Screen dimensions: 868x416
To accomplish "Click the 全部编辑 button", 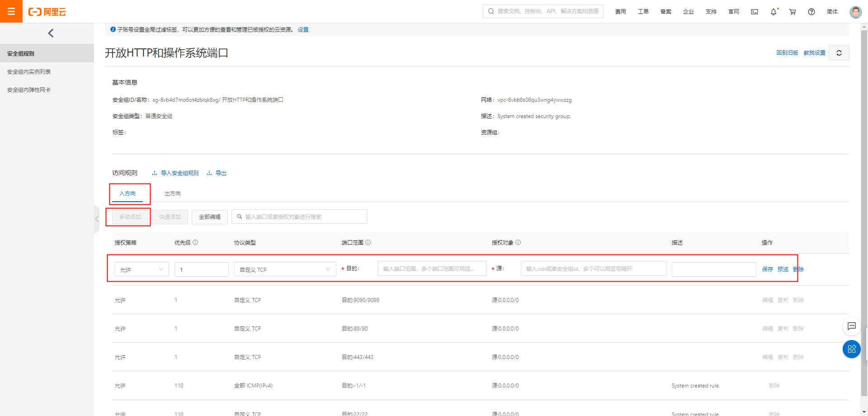I will 210,217.
